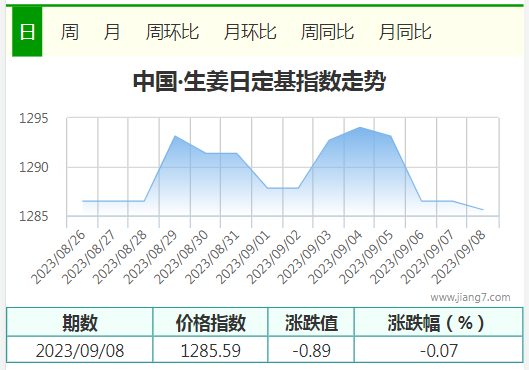Click the 2023/08/27 x-axis date label
Viewport: 529px width, 370px height.
pos(89,257)
